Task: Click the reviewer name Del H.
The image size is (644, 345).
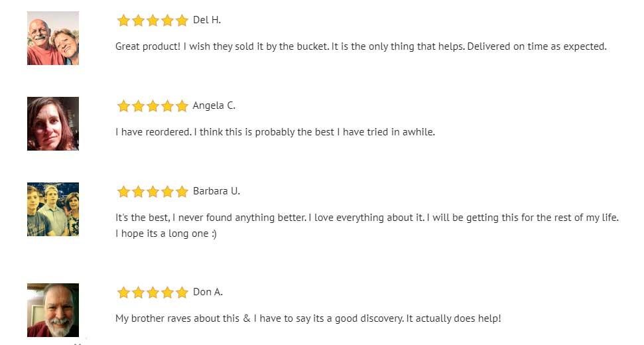Action: [207, 20]
